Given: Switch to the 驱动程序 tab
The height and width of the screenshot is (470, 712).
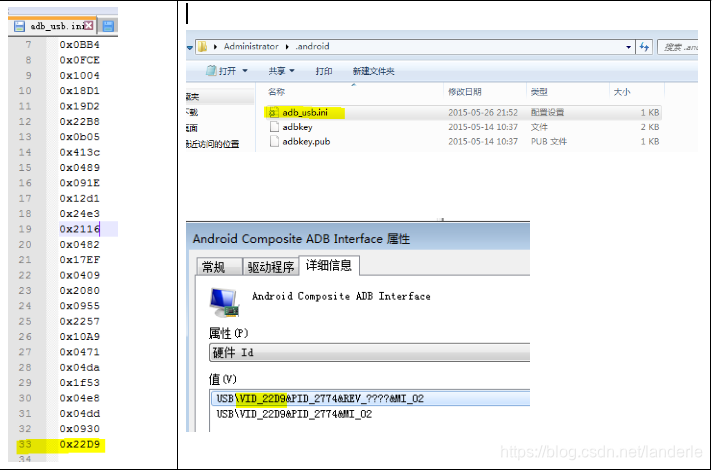Looking at the screenshot, I should point(271,267).
